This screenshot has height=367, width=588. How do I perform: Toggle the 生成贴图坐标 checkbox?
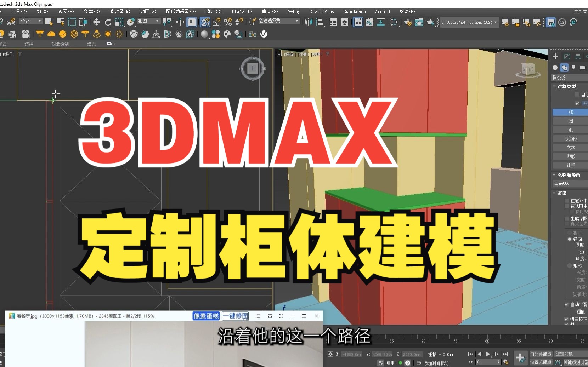point(567,219)
